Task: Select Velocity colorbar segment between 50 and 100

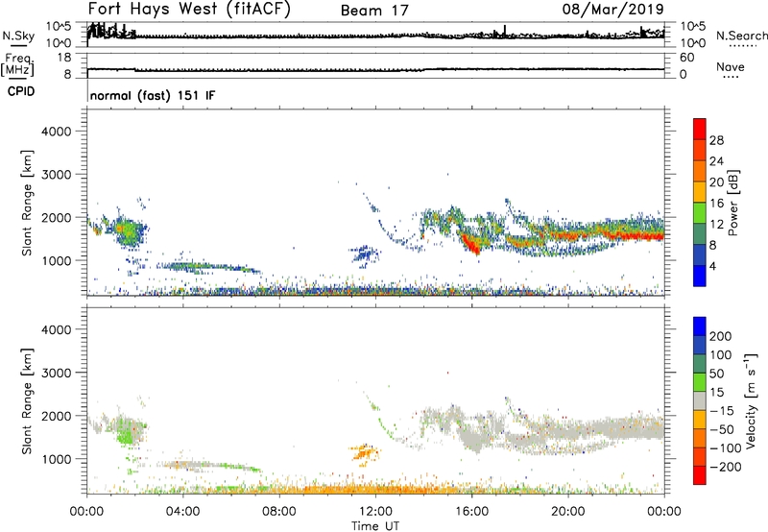Action: click(700, 364)
